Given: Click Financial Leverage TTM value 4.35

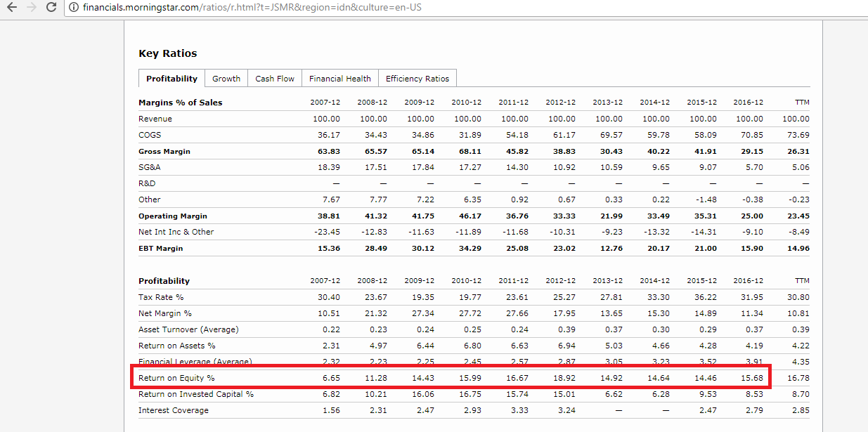Looking at the screenshot, I should click(800, 362).
